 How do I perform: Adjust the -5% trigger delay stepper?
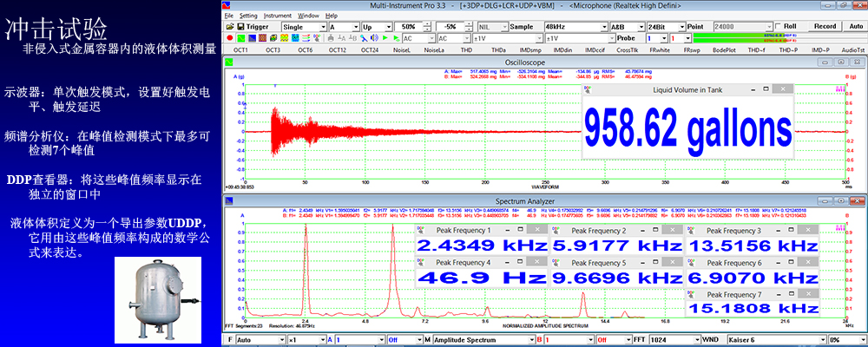pyautogui.click(x=469, y=27)
